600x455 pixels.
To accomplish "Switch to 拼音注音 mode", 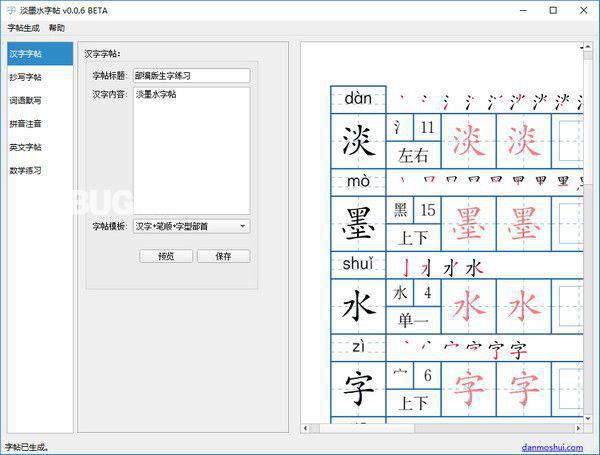I will (40, 124).
